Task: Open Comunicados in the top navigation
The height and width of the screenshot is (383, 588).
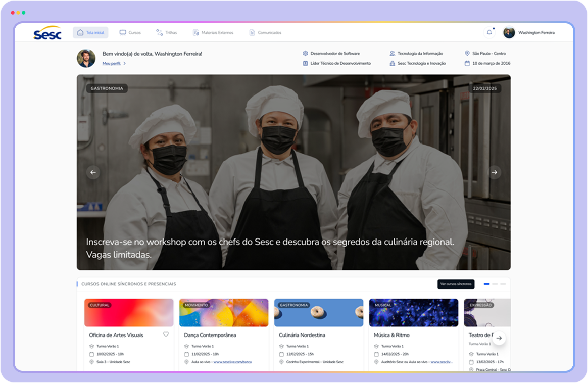Action: pyautogui.click(x=265, y=33)
